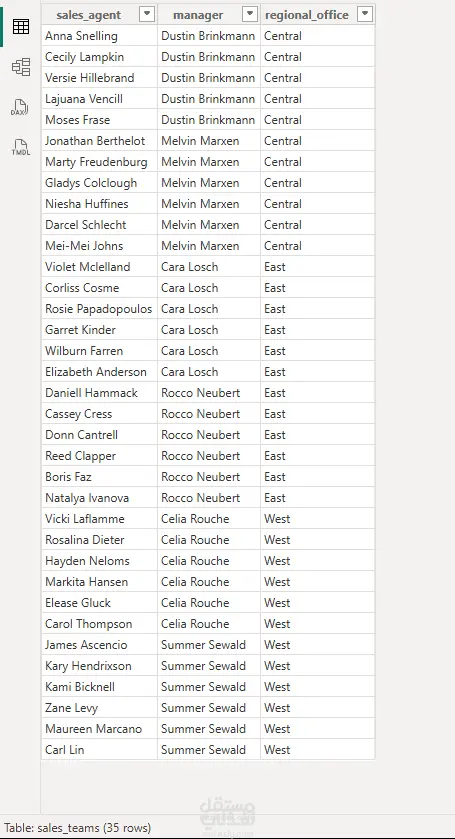Image resolution: width=455 pixels, height=839 pixels.
Task: Open the regional_office column filter dropdown
Action: pos(365,14)
